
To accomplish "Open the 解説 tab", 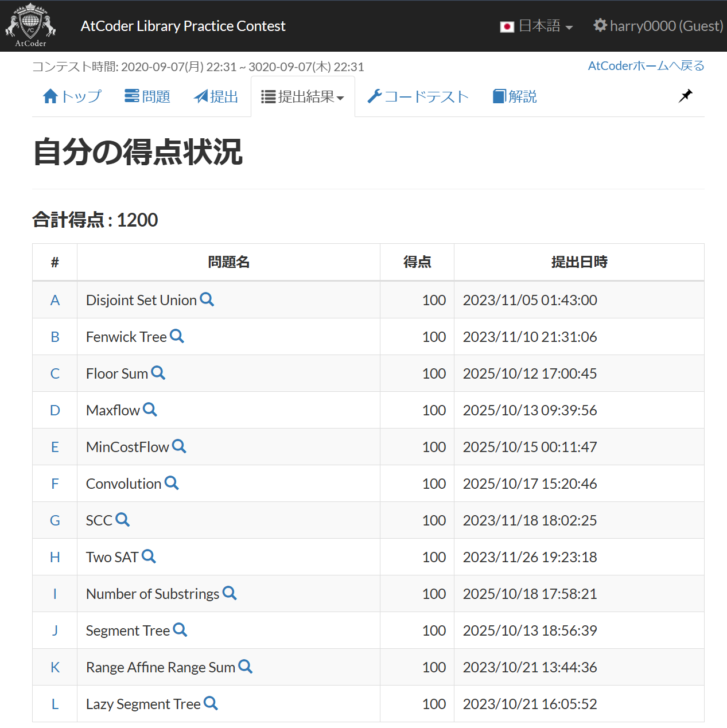I will point(515,97).
